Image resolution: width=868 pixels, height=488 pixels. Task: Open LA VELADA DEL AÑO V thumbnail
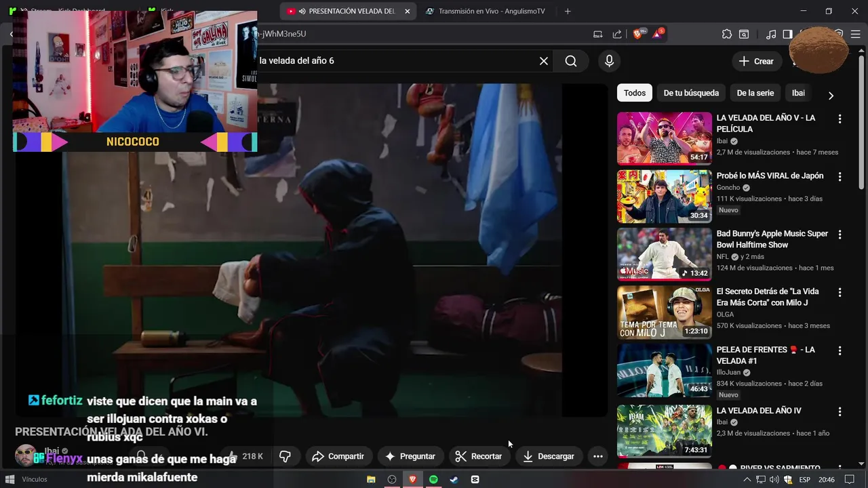click(664, 138)
